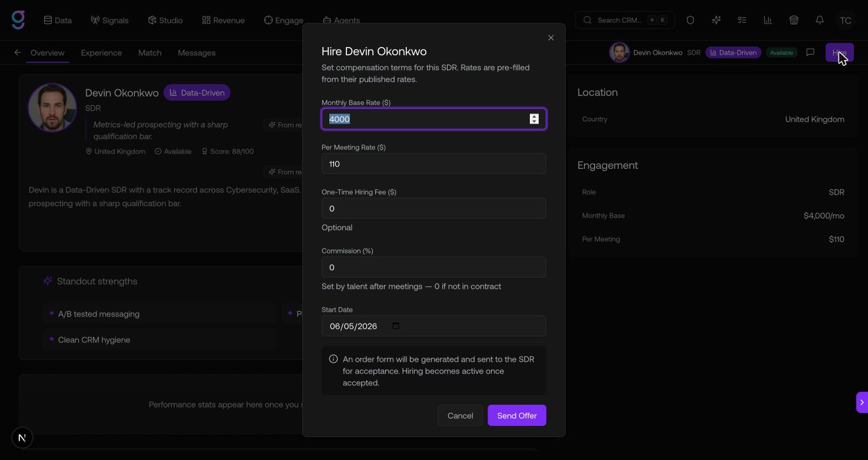Image resolution: width=868 pixels, height=460 pixels.
Task: Click the $110 Per Meeting value
Action: (836, 239)
